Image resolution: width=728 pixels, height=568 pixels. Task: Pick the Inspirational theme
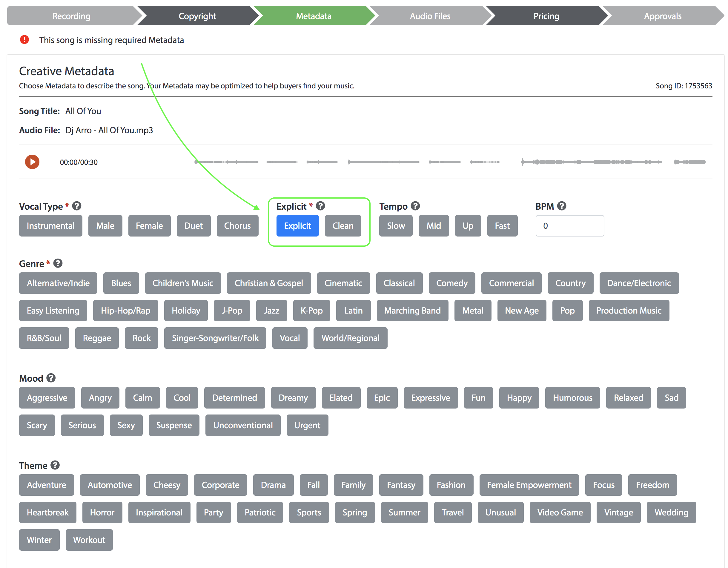pyautogui.click(x=159, y=512)
